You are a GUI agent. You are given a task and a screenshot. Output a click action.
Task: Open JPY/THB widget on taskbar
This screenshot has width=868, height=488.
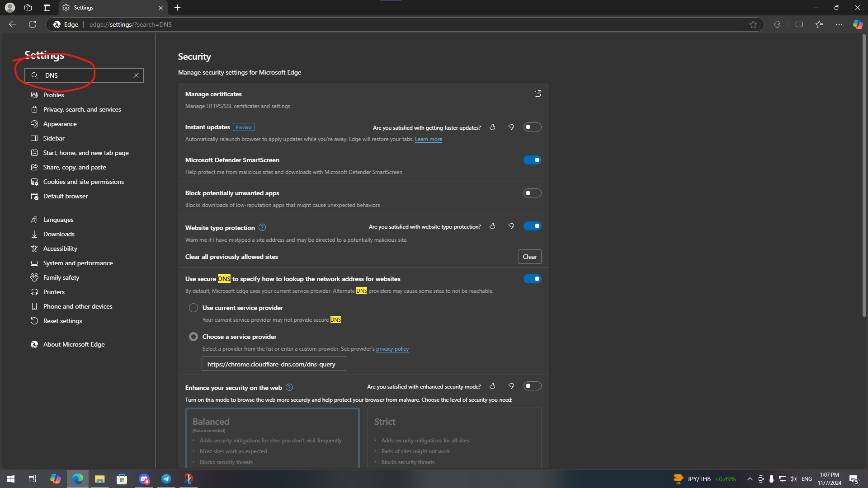coord(704,479)
